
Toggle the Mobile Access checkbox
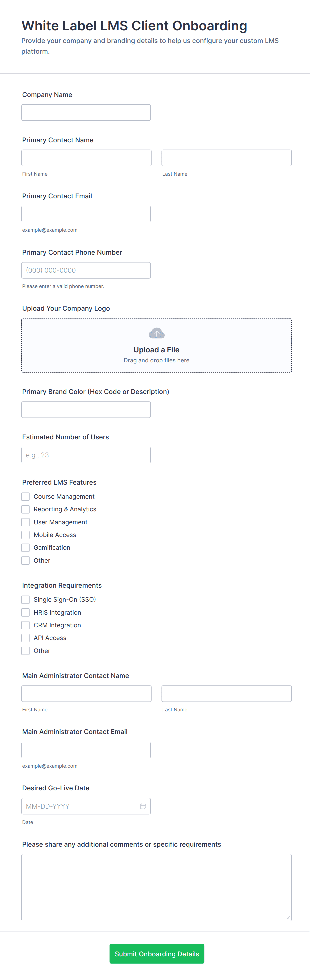[x=25, y=535]
